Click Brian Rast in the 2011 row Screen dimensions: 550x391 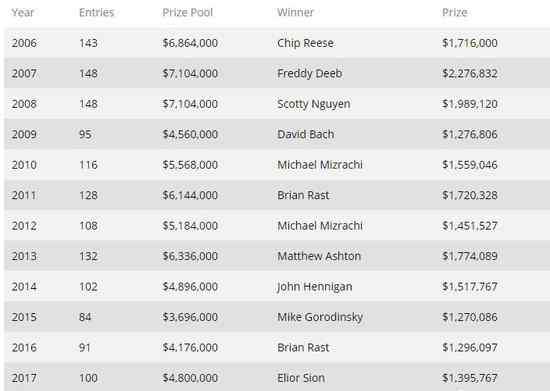click(303, 195)
